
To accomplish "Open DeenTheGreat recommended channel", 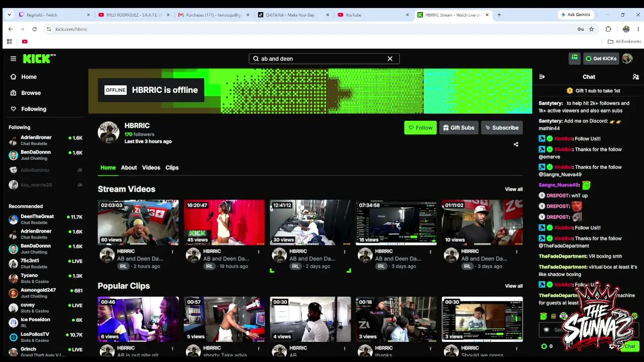I will coord(45,219).
